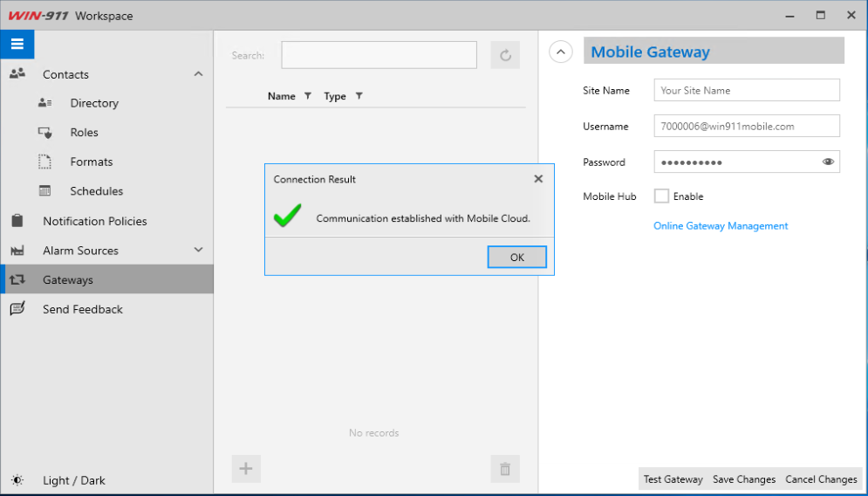The height and width of the screenshot is (496, 868).
Task: Click the Light / Dark brightness icon
Action: click(17, 480)
